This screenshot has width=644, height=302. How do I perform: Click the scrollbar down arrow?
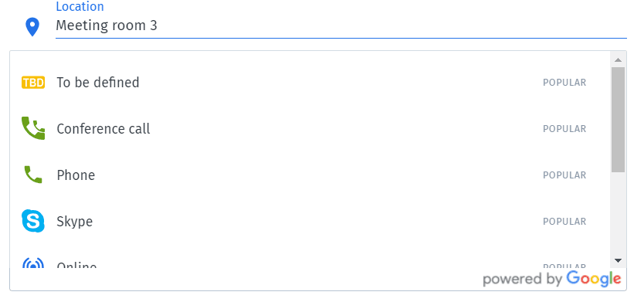pos(618,260)
